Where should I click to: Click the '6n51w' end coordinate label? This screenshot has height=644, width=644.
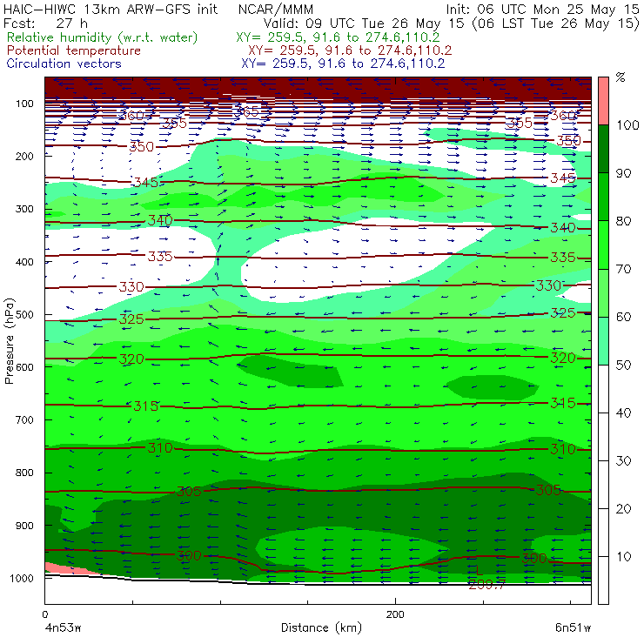(573, 627)
